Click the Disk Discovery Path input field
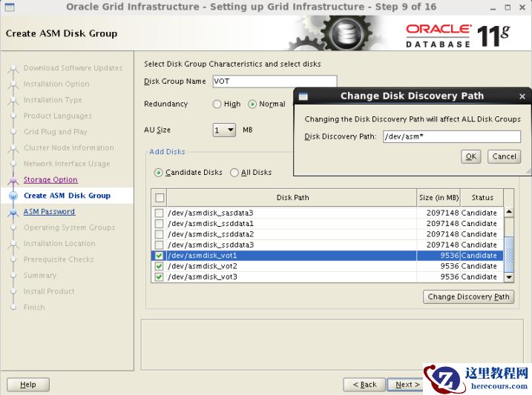Screen dimensions: 532x395 [x=450, y=136]
